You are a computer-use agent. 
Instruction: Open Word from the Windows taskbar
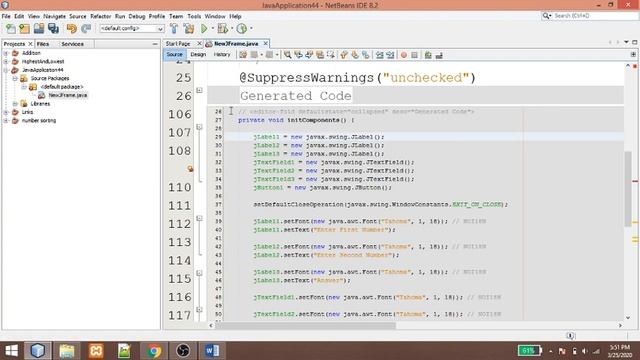[x=212, y=351]
